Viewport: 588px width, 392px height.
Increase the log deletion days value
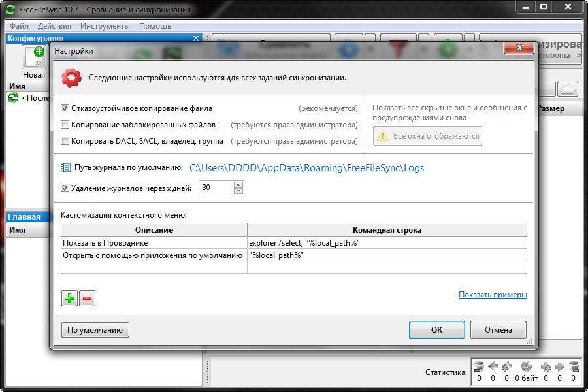[x=238, y=184]
